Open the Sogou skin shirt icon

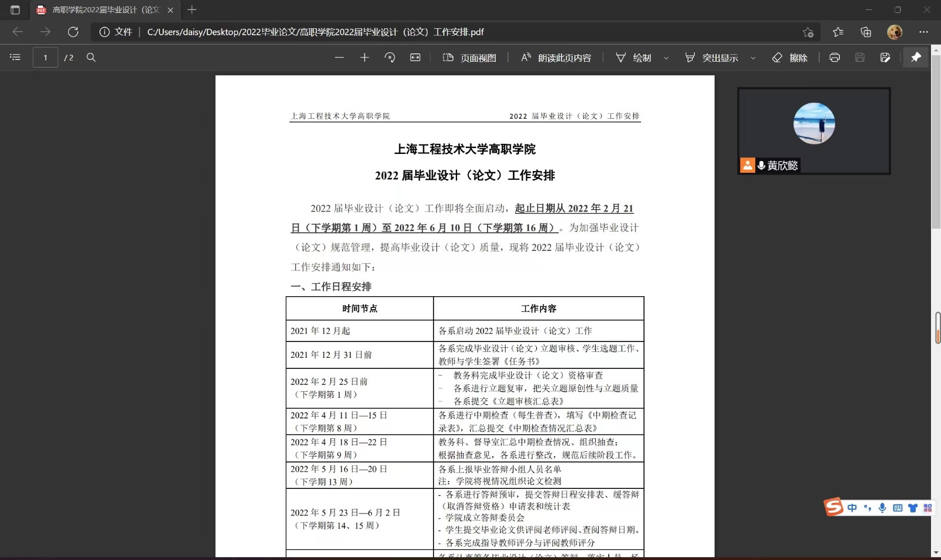point(913,508)
